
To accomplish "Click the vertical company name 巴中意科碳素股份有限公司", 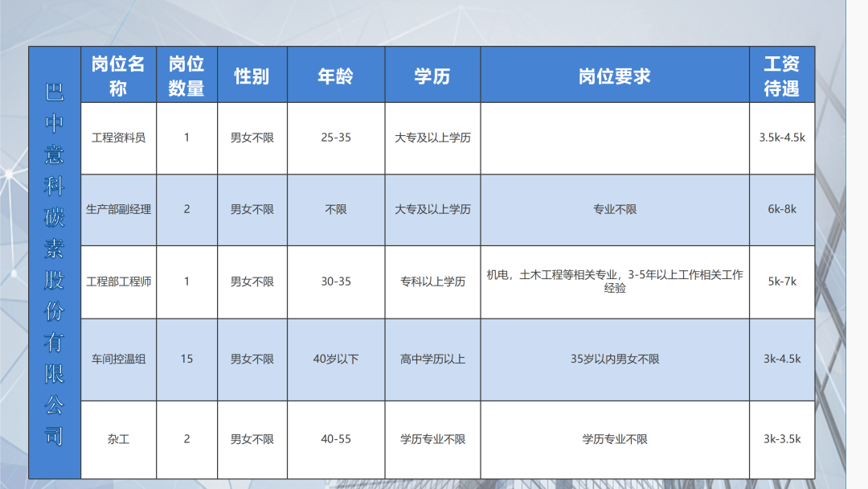I will (x=55, y=264).
